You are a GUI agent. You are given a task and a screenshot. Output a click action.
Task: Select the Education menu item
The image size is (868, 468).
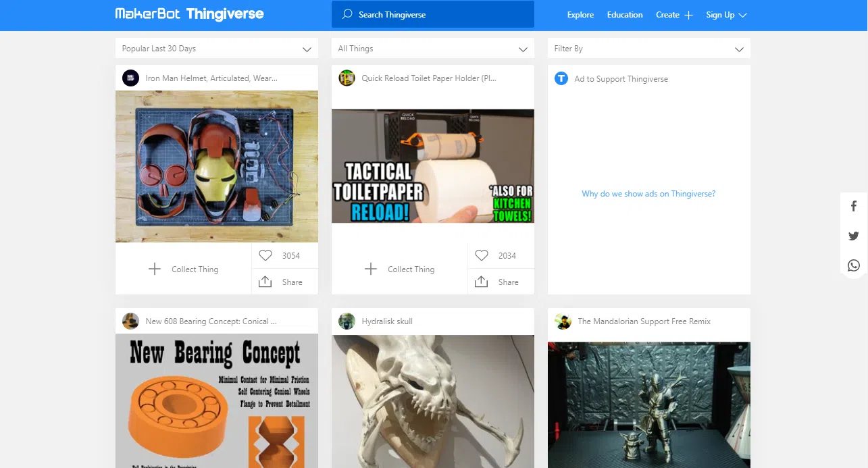(624, 14)
